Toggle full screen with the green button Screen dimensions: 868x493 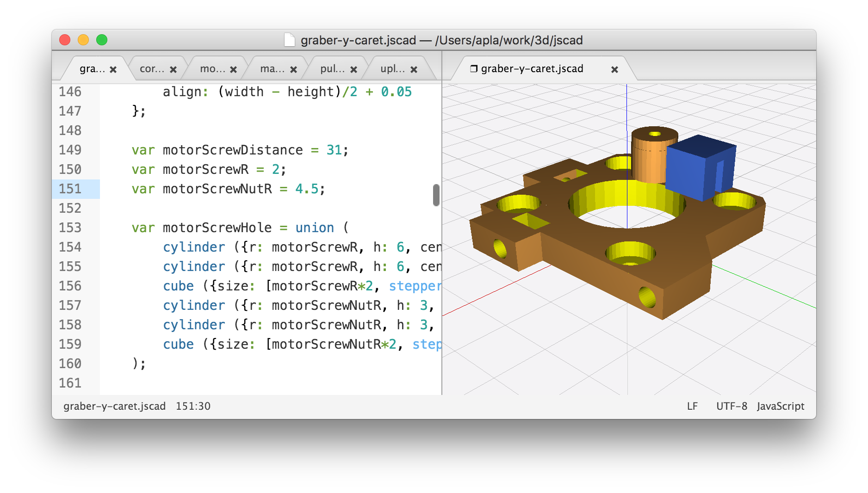point(102,40)
